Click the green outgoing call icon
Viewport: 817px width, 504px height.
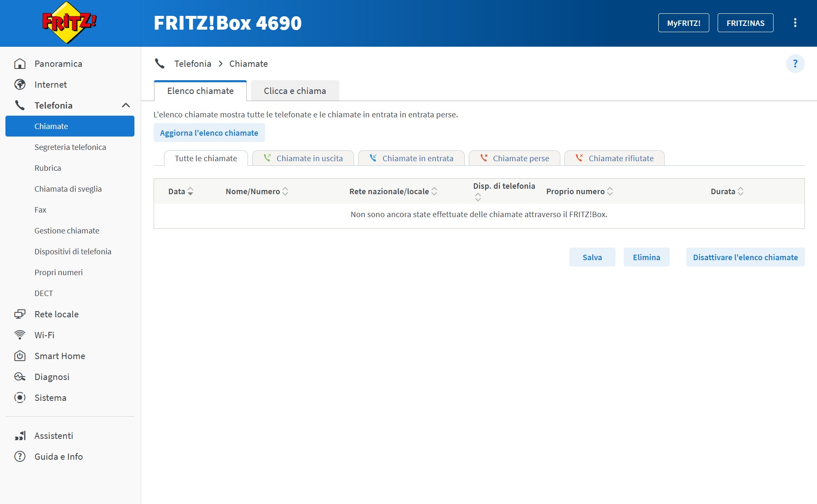[x=267, y=158]
